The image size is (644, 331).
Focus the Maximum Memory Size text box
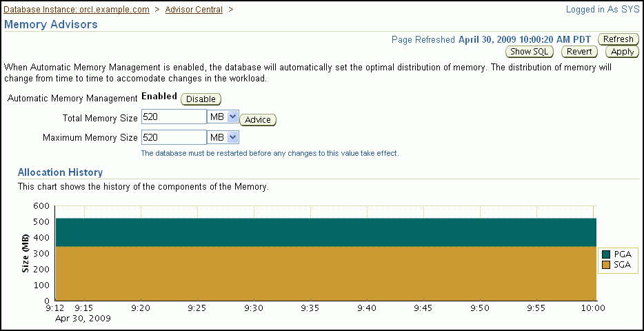[x=174, y=137]
